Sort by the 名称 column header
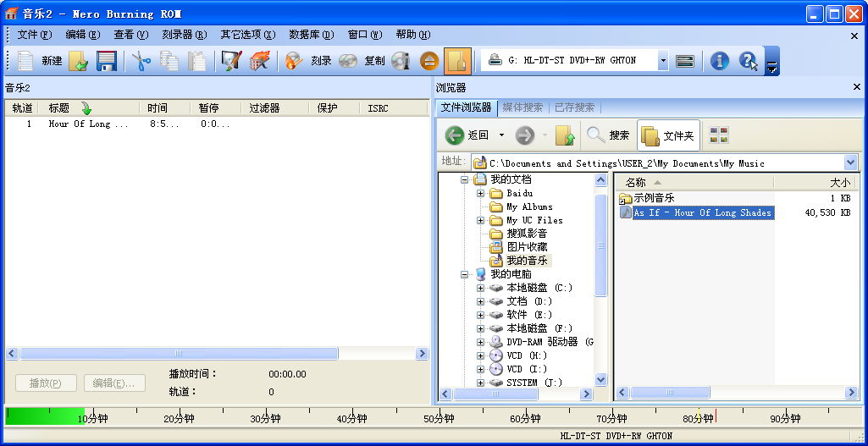 point(694,183)
